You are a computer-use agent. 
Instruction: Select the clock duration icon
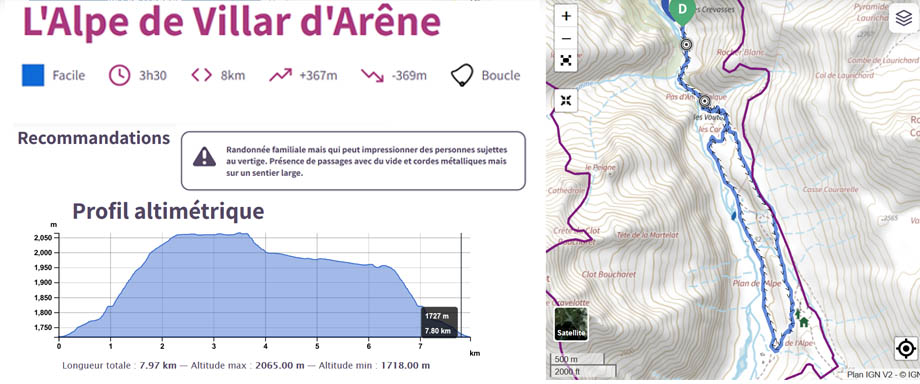(x=120, y=75)
